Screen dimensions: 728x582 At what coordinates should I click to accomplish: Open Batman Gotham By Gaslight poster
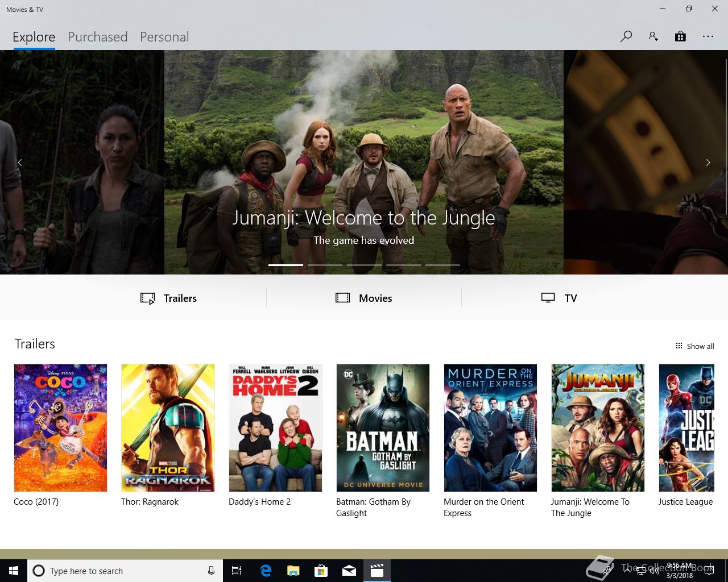point(383,428)
